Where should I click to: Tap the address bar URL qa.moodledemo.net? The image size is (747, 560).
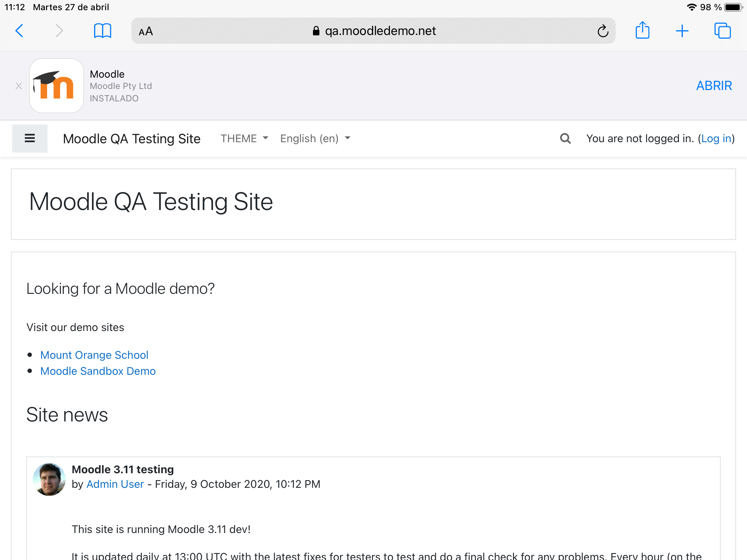pyautogui.click(x=380, y=31)
